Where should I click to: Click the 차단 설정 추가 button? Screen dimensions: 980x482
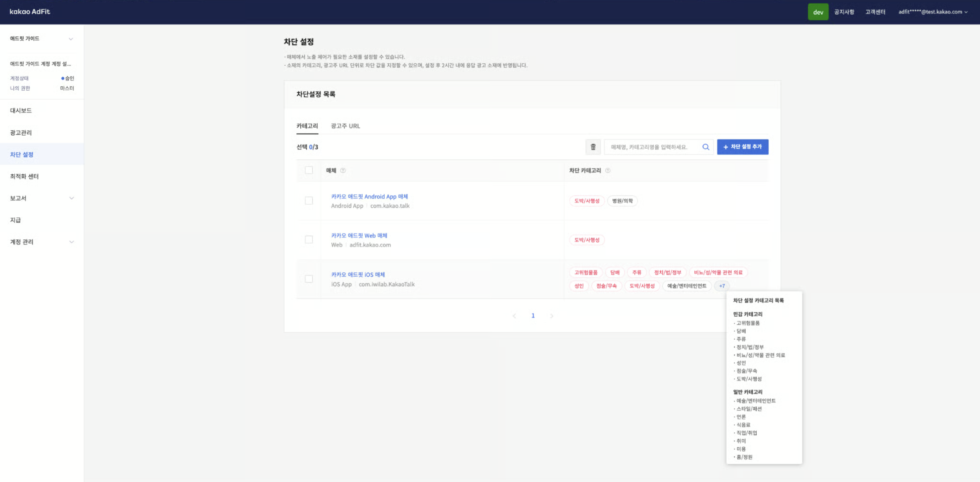pyautogui.click(x=742, y=147)
